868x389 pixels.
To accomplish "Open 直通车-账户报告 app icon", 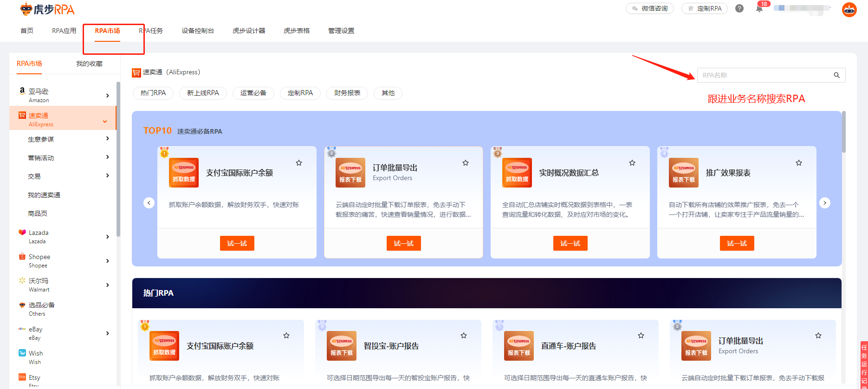I will (519, 346).
